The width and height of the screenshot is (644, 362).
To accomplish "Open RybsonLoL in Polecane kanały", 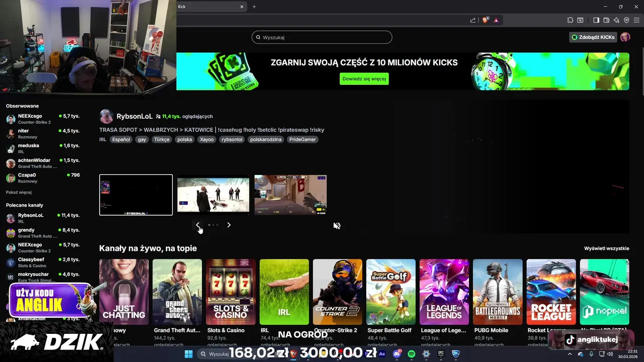I will point(43,218).
